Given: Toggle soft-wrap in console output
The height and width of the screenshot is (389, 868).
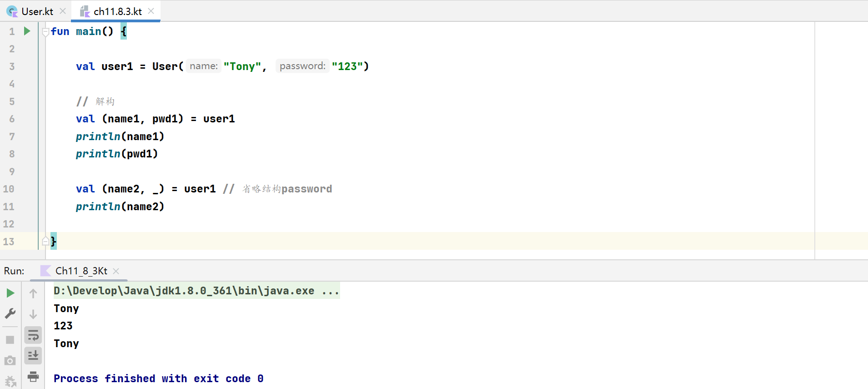Looking at the screenshot, I should [33, 336].
